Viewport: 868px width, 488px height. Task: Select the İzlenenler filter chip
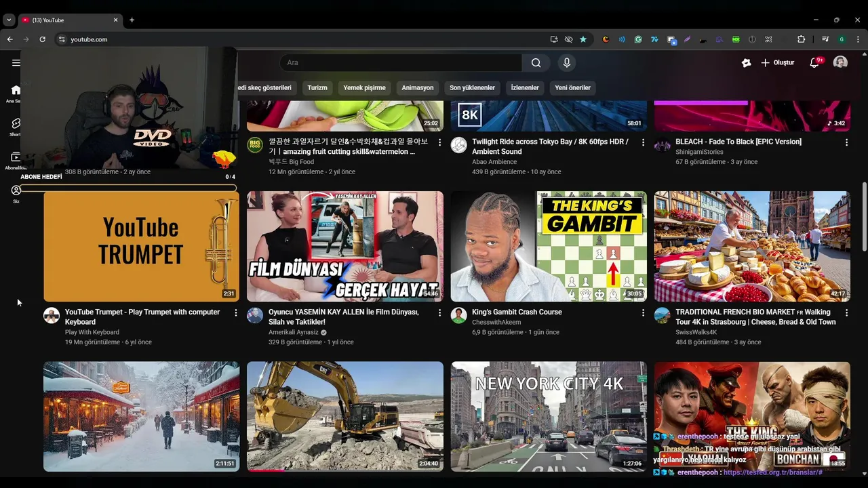point(525,87)
